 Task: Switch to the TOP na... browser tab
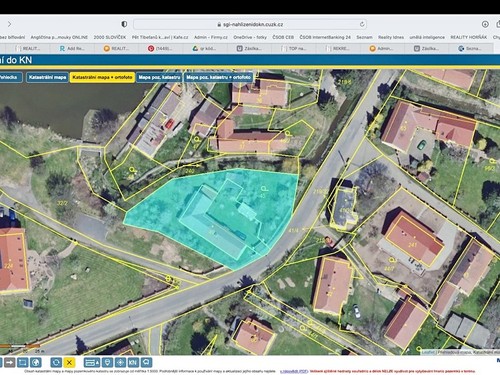click(293, 48)
